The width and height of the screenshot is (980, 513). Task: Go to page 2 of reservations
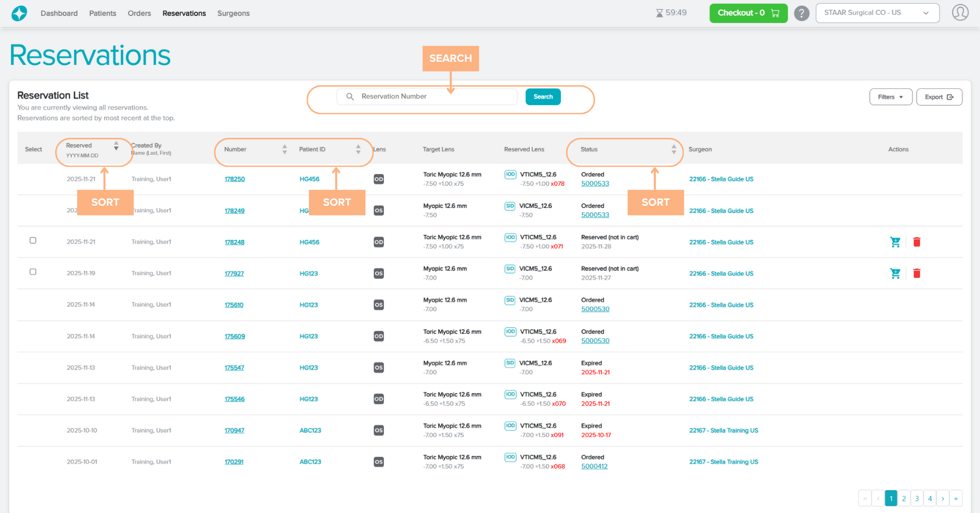(x=904, y=498)
